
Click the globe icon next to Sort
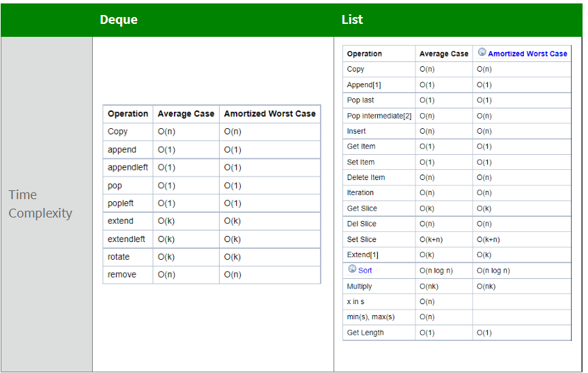352,269
